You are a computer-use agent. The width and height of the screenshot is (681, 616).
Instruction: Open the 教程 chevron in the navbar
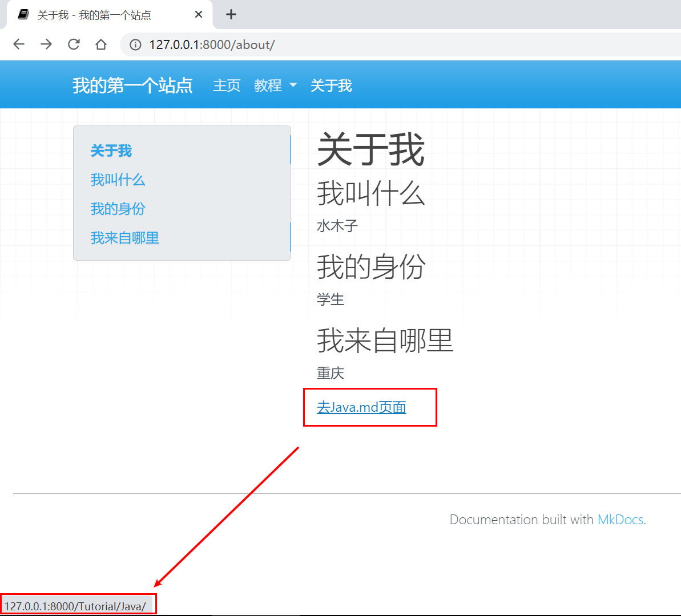(293, 86)
